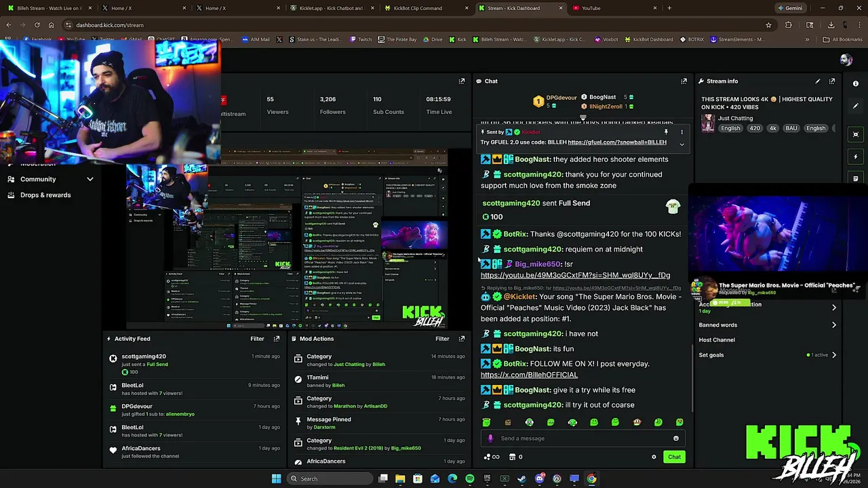Click 'Message Pinned' mod action entry
The image size is (868, 488).
click(x=329, y=420)
